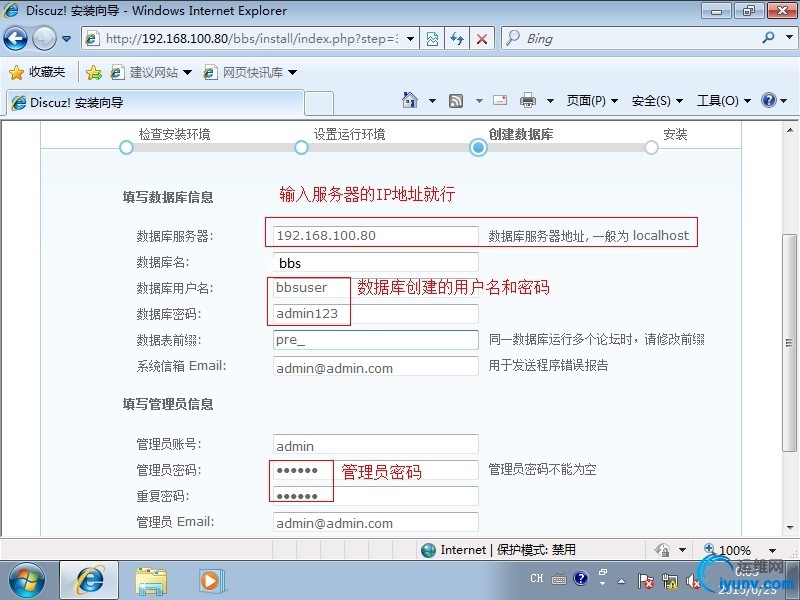
Task: Open Windows Explorer from the taskbar
Action: (151, 581)
